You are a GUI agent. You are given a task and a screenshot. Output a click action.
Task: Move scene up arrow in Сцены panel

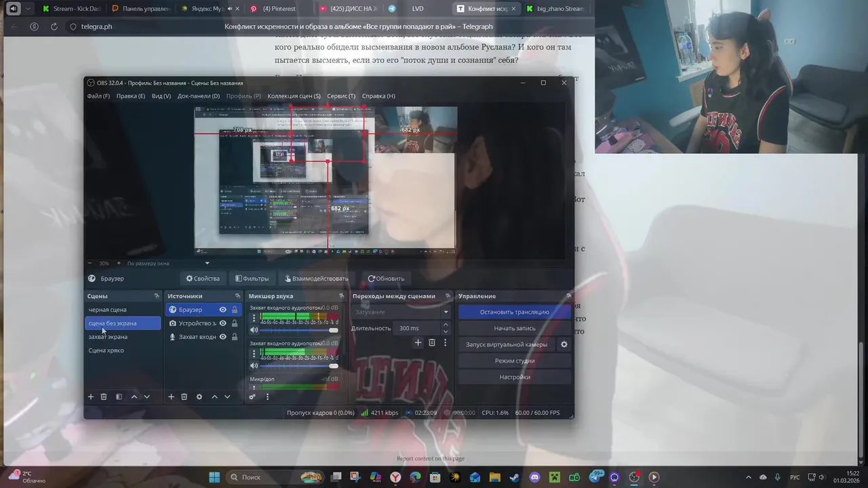tap(134, 396)
